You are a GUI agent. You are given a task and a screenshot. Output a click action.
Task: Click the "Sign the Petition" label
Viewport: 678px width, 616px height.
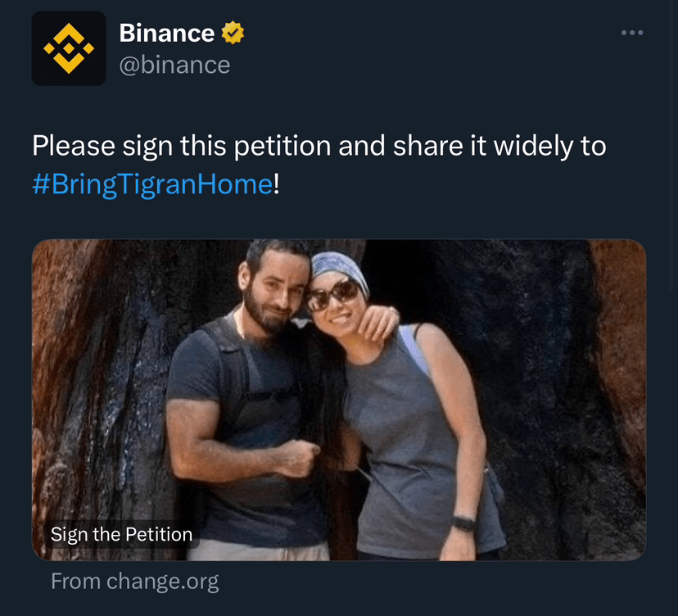point(121,535)
